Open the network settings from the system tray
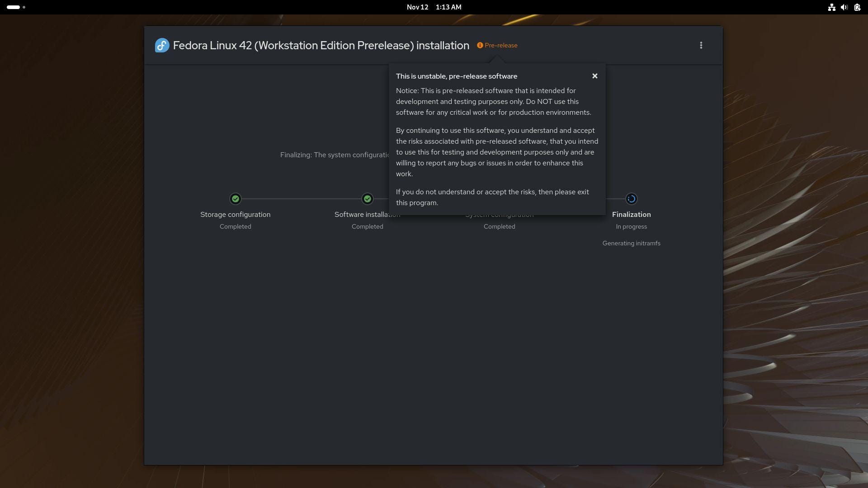 point(832,7)
